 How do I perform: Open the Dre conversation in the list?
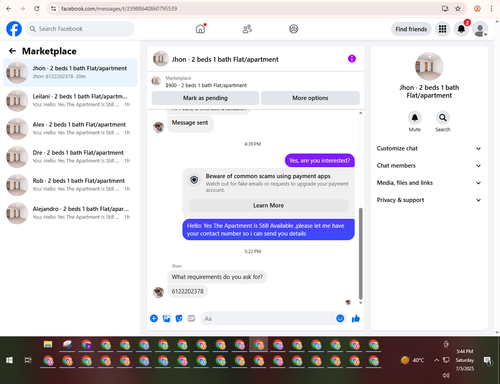tap(70, 157)
